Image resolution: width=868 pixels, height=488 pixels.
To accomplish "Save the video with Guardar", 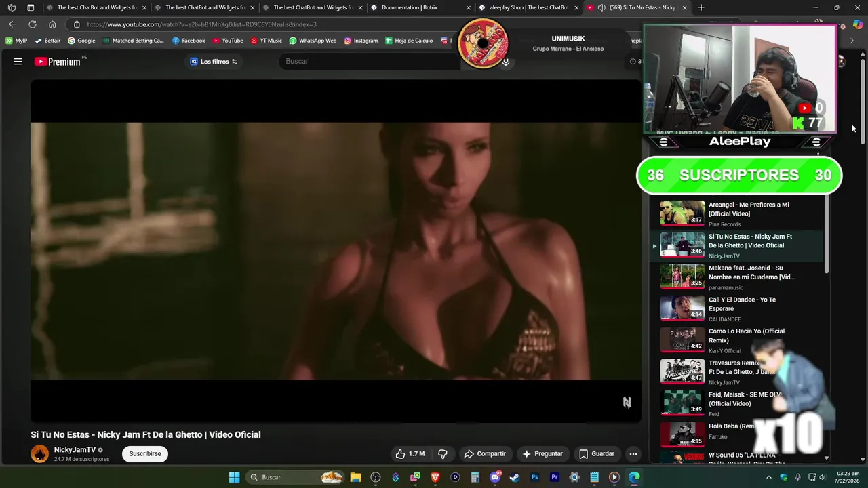I will [x=597, y=453].
